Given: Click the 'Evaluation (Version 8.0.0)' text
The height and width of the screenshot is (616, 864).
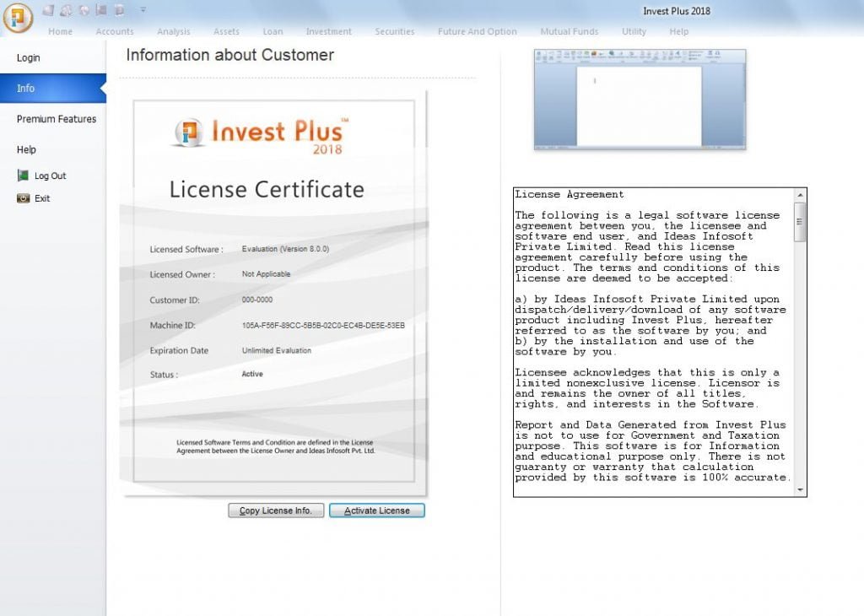Looking at the screenshot, I should click(285, 249).
